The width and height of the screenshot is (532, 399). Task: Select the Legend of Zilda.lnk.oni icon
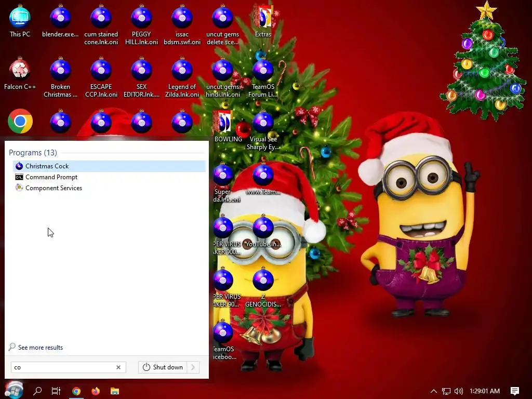click(182, 78)
